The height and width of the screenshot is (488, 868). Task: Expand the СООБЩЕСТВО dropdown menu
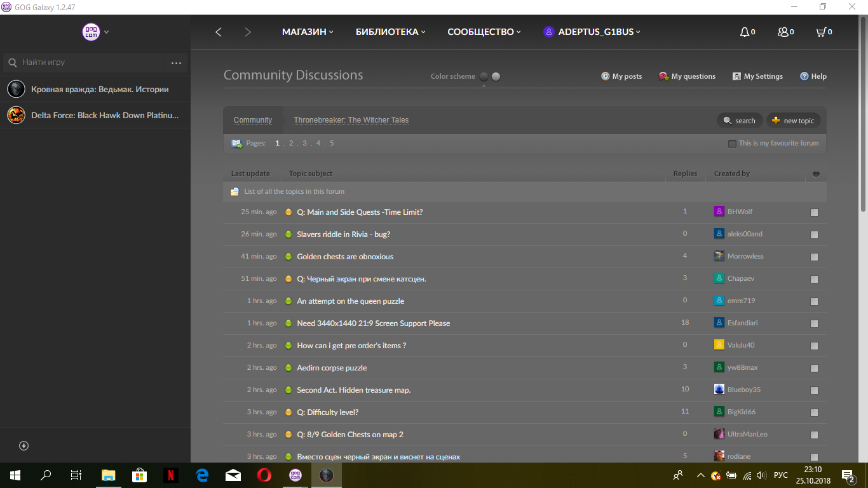pos(484,32)
